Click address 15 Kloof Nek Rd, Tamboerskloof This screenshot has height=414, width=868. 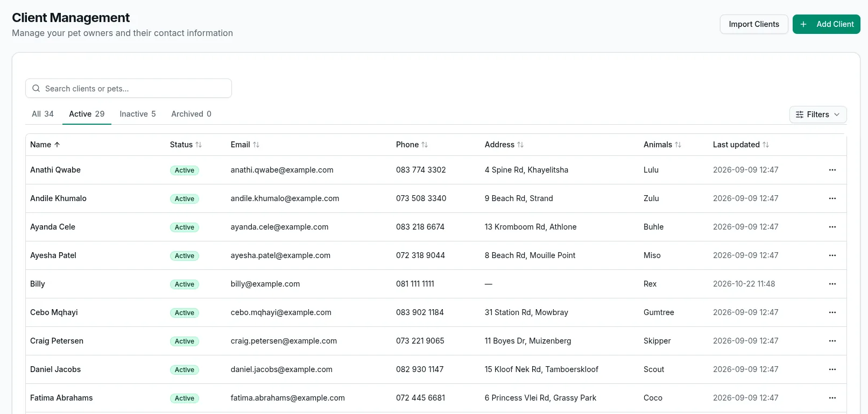(541, 369)
